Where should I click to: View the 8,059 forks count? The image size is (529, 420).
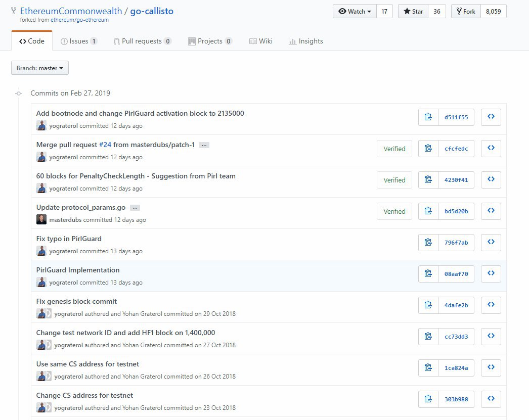pyautogui.click(x=493, y=11)
